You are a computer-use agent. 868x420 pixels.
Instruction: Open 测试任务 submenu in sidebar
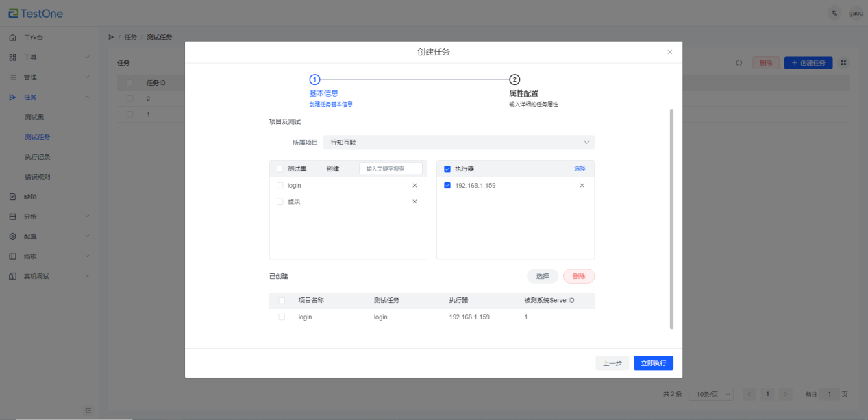pos(37,137)
